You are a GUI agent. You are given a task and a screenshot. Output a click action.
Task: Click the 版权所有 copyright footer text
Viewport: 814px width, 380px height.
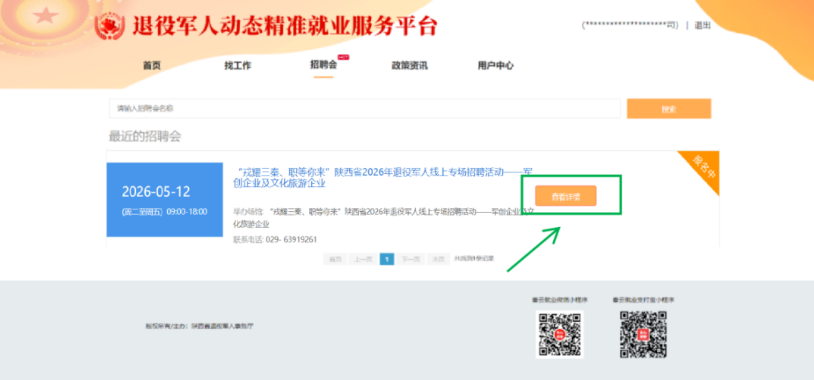point(200,326)
